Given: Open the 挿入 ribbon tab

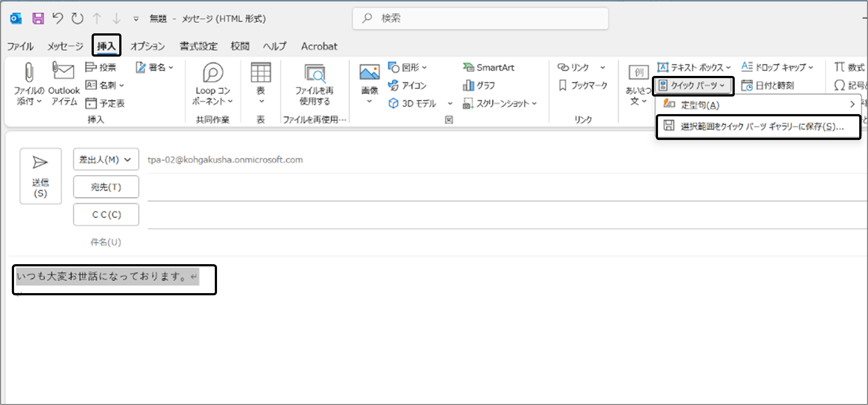Looking at the screenshot, I should (106, 46).
